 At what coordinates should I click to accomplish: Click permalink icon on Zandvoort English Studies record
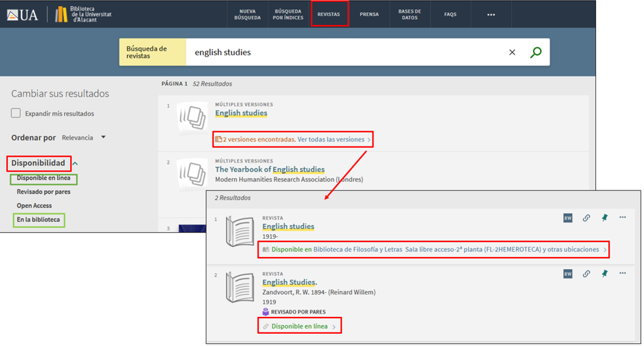pos(586,273)
